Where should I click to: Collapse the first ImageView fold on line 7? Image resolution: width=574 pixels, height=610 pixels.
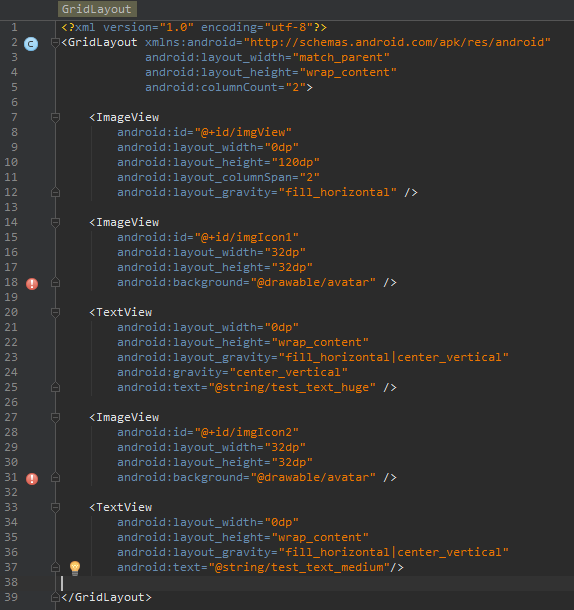coord(55,117)
